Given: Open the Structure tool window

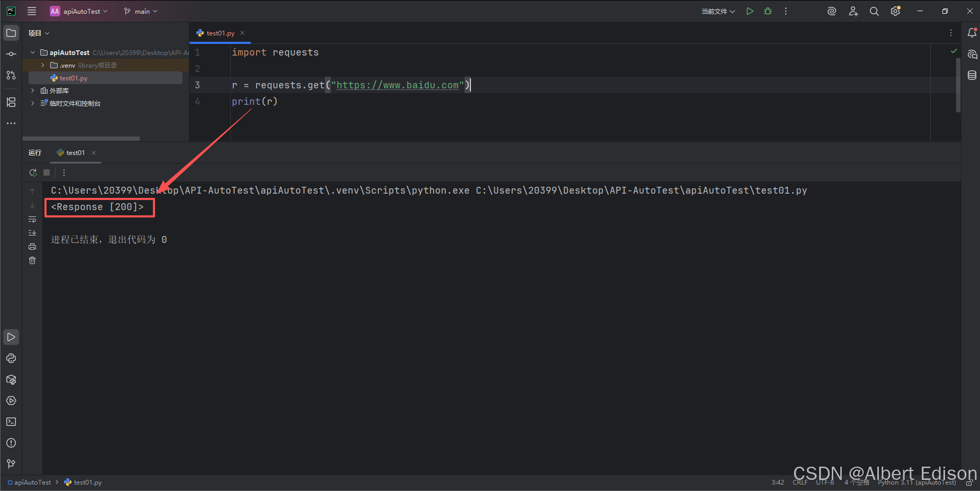Looking at the screenshot, I should click(11, 102).
